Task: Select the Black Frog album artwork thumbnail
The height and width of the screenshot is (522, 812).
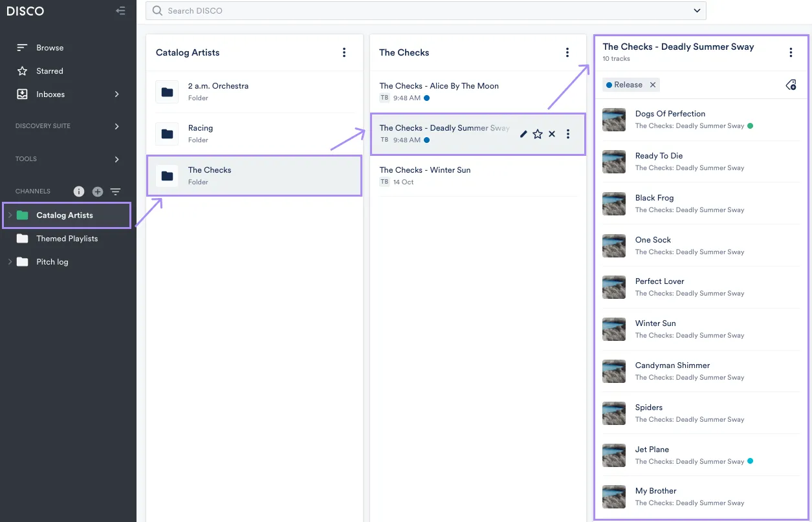Action: [613, 204]
